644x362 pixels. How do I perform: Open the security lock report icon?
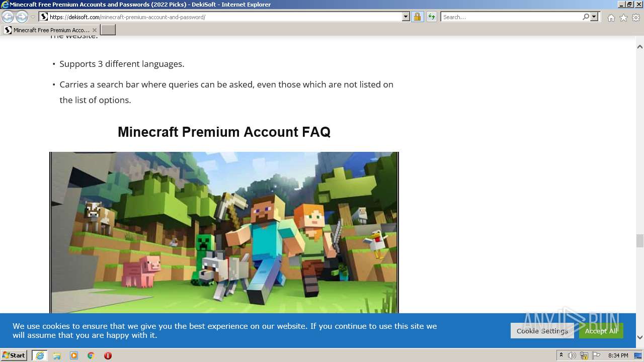[x=417, y=17]
